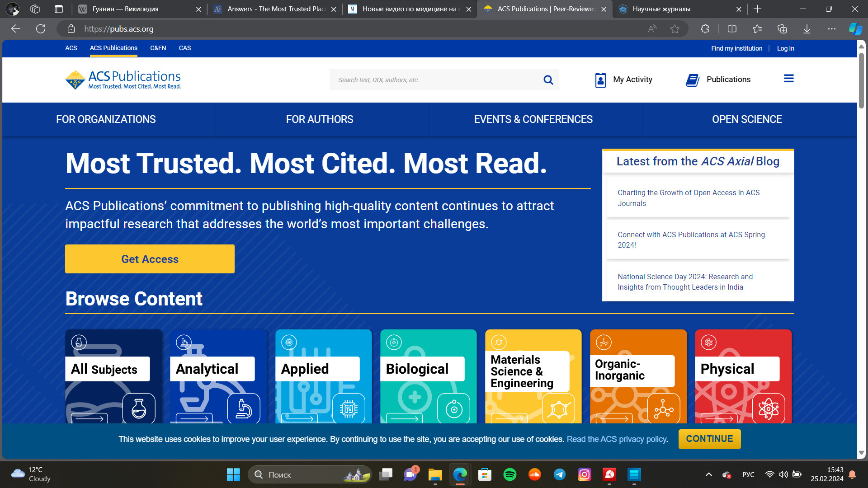Open Microsoft Store from taskbar
This screenshot has height=488, width=868.
tap(485, 474)
